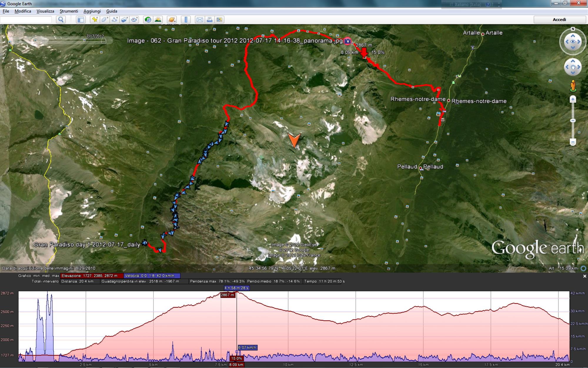
Task: Open the File menu
Action: [6, 11]
